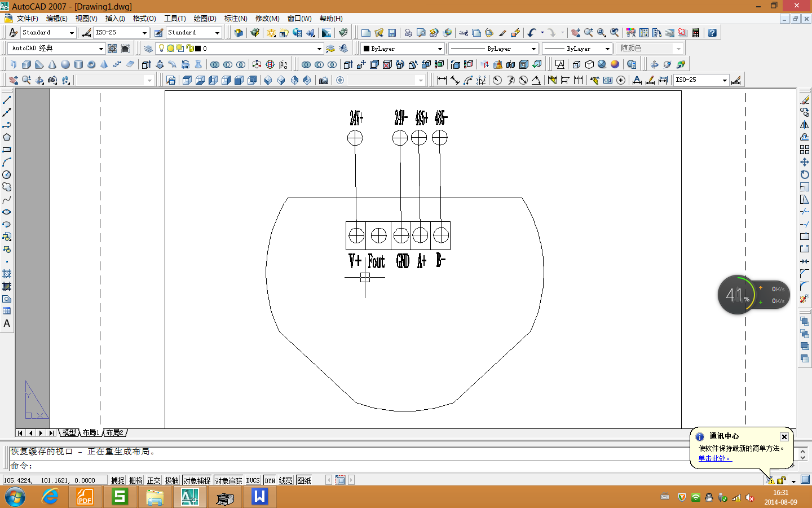The width and height of the screenshot is (812, 508).
Task: Open Layer Properties Manager icon
Action: (148, 49)
